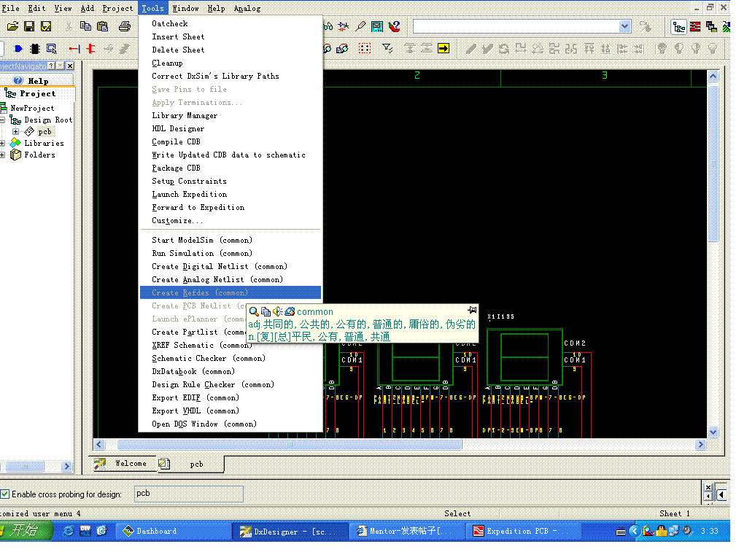The height and width of the screenshot is (560, 747).
Task: Click the filter funnel toolbar icon
Action: click(387, 49)
